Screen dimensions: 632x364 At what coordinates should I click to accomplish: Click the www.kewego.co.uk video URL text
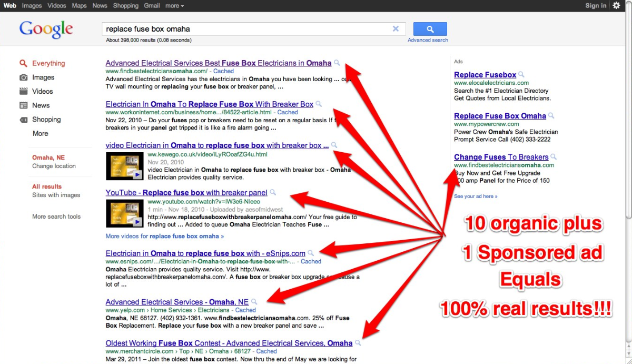[208, 154]
